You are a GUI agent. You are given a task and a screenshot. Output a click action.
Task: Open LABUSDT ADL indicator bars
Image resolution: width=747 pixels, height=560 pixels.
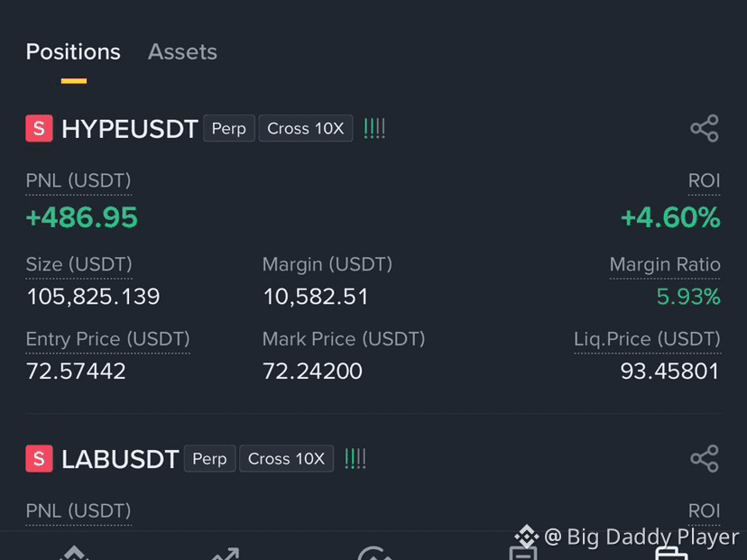[355, 459]
